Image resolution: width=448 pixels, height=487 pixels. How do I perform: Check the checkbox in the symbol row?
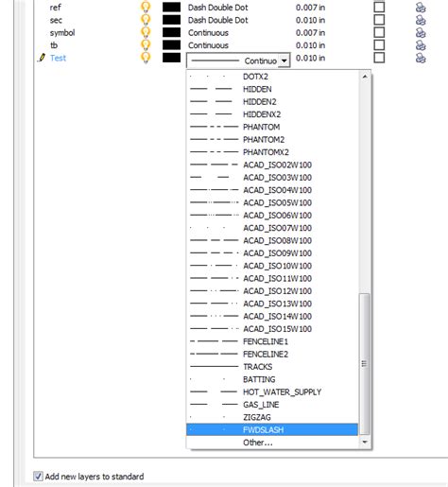point(379,32)
